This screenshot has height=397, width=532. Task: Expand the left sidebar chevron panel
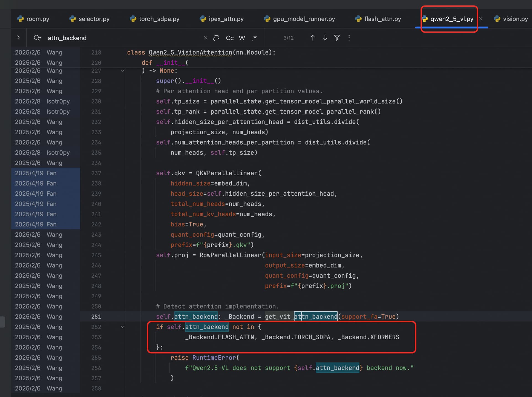click(x=18, y=37)
